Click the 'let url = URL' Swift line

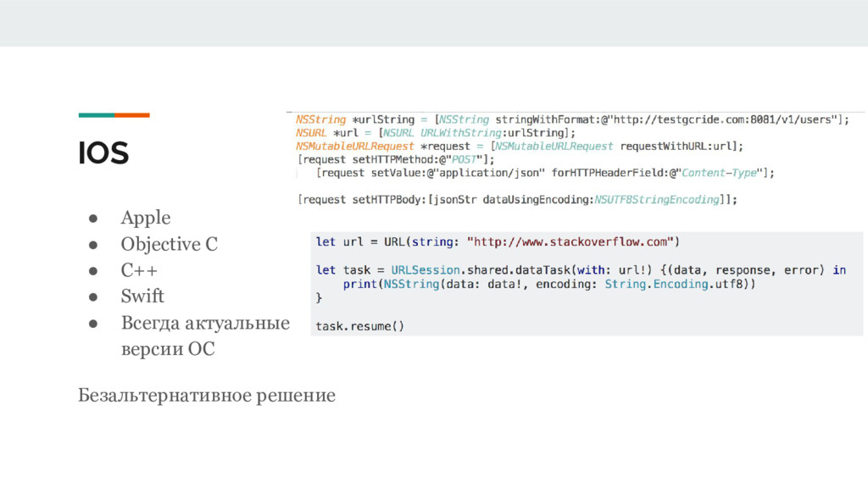point(497,241)
